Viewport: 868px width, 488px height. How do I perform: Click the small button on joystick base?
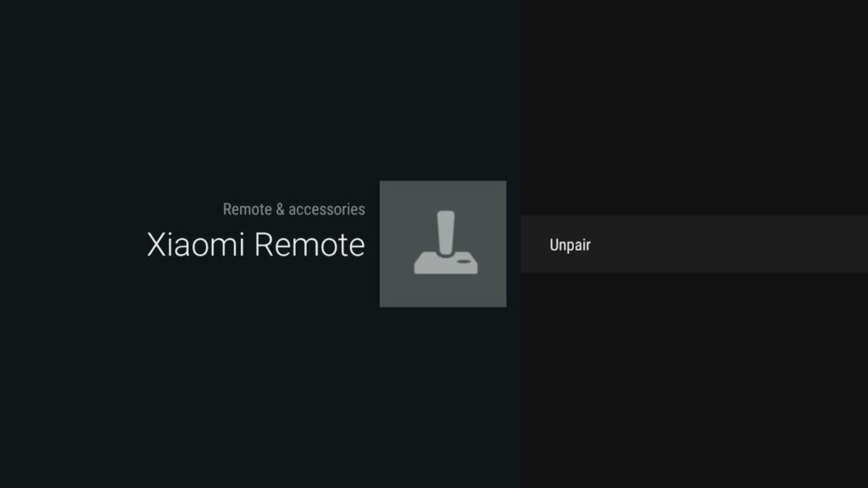464,261
